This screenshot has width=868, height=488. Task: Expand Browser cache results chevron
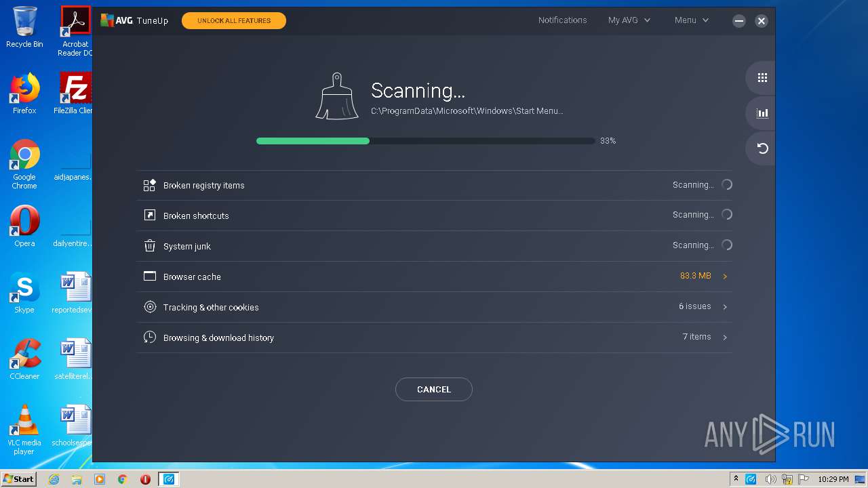(725, 277)
